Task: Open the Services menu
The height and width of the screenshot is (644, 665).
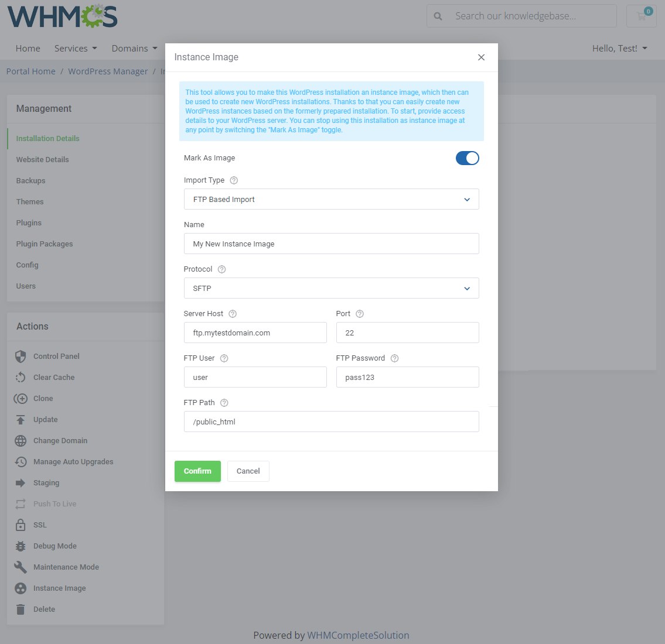Action: (x=76, y=48)
